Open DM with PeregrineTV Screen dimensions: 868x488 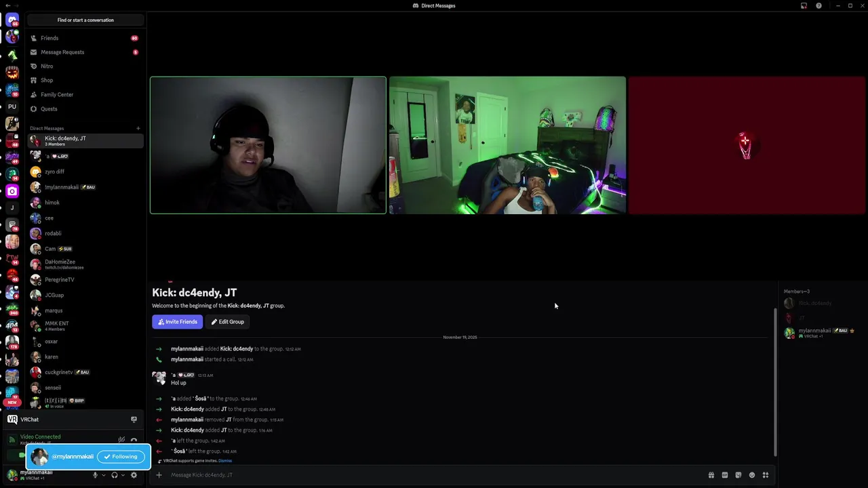(85, 280)
